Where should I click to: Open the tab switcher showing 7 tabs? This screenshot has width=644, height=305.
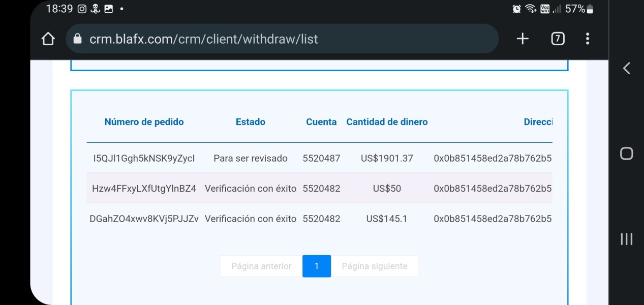click(x=558, y=39)
